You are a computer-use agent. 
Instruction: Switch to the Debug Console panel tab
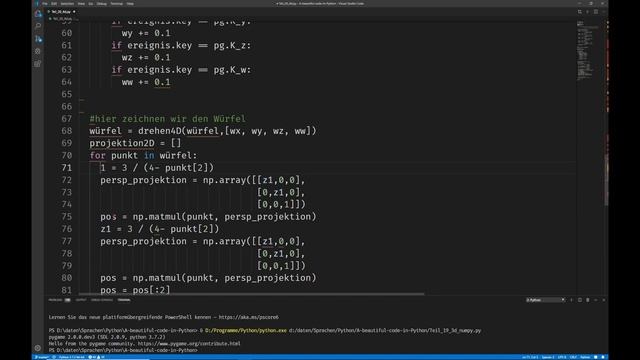click(102, 300)
